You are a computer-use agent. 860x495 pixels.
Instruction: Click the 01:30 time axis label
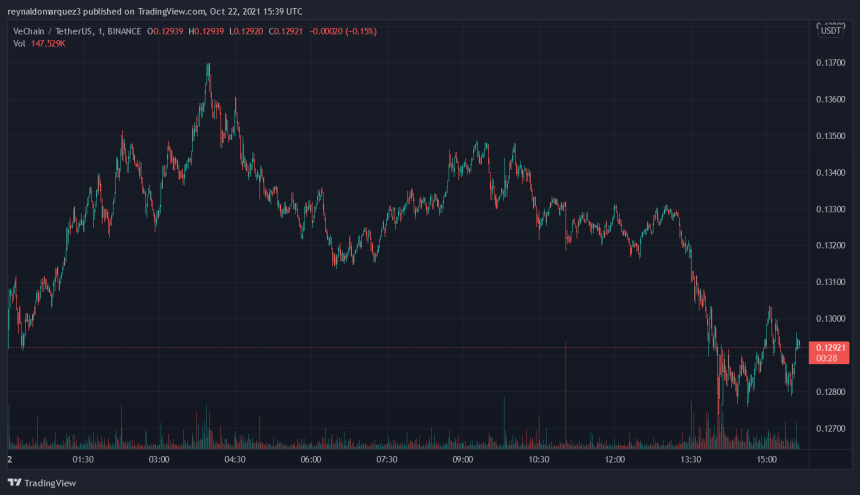(x=83, y=459)
